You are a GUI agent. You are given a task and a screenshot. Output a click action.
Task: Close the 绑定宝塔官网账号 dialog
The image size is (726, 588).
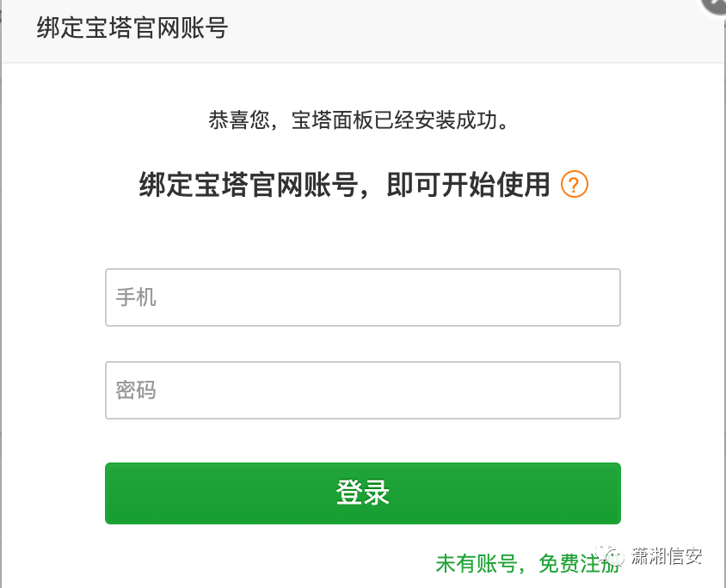click(716, 4)
